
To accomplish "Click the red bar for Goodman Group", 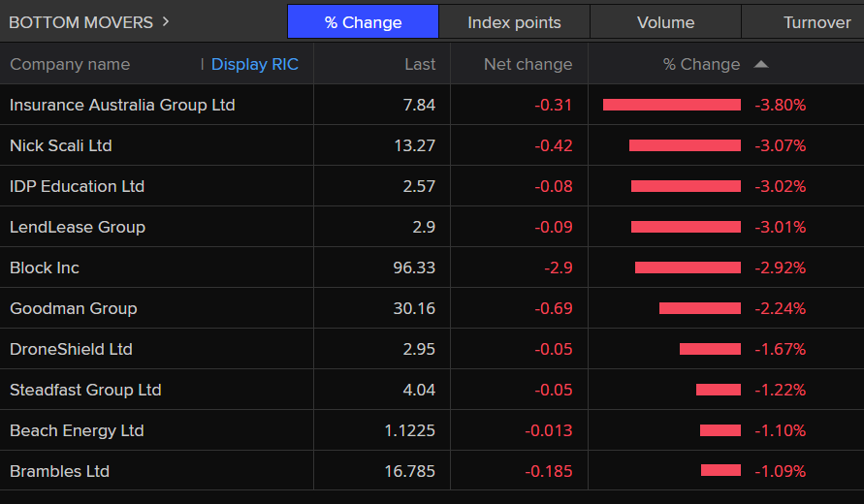I will 700,308.
